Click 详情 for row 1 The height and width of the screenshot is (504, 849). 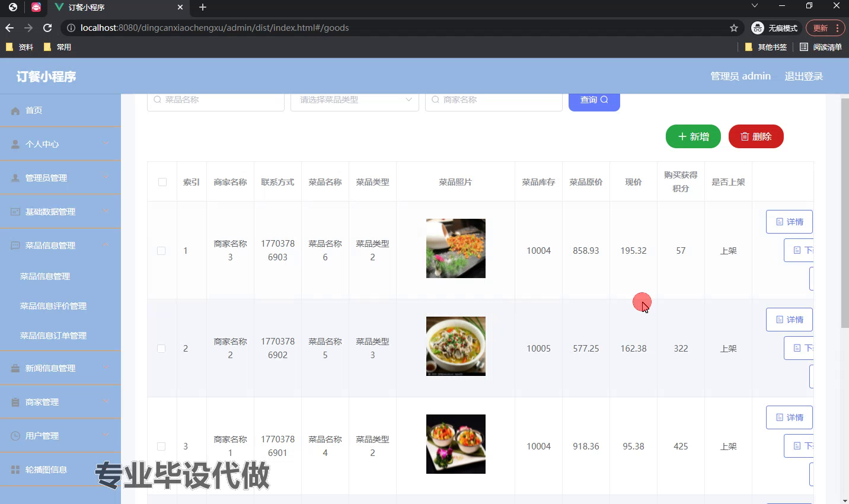pyautogui.click(x=789, y=222)
